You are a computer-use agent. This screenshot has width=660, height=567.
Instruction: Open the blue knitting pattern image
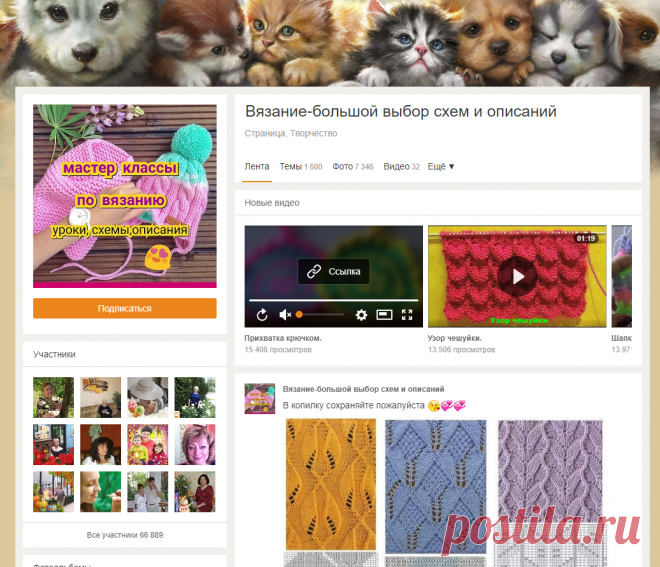point(436,486)
